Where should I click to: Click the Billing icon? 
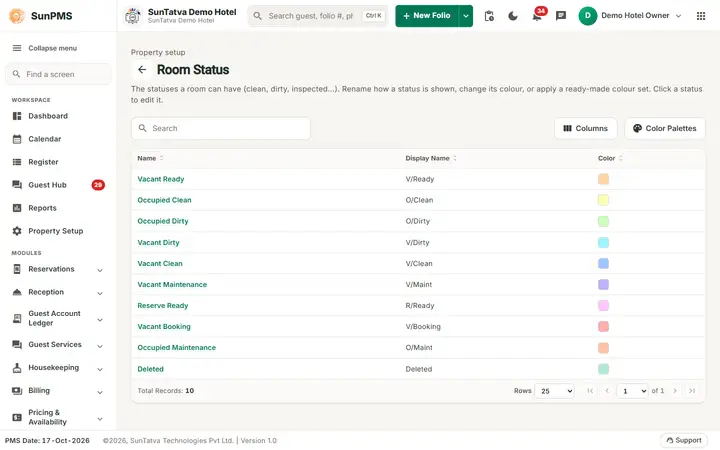17,391
